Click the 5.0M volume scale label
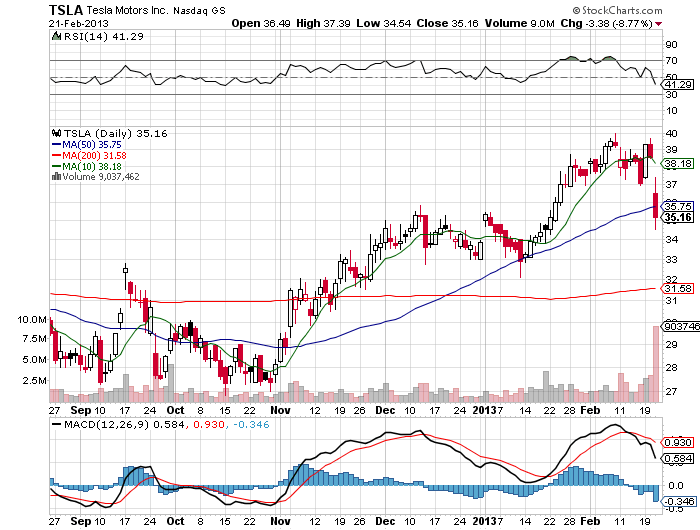The height and width of the screenshot is (530, 700). [x=34, y=359]
